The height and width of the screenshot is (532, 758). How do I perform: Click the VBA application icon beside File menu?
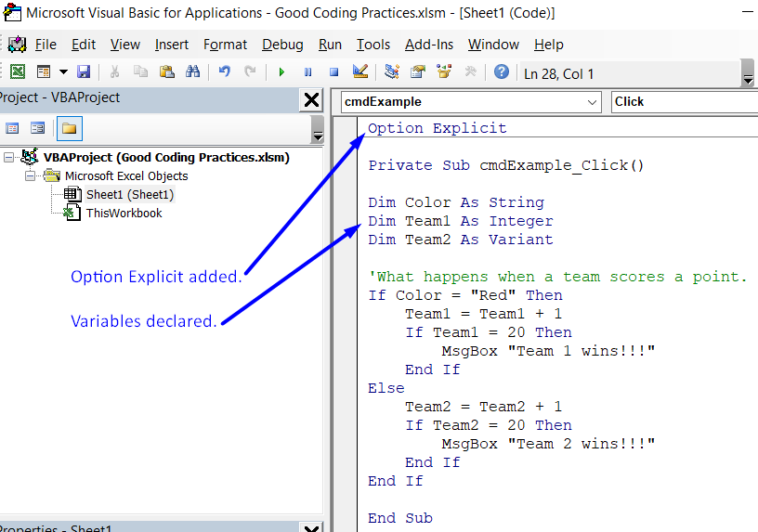click(17, 45)
